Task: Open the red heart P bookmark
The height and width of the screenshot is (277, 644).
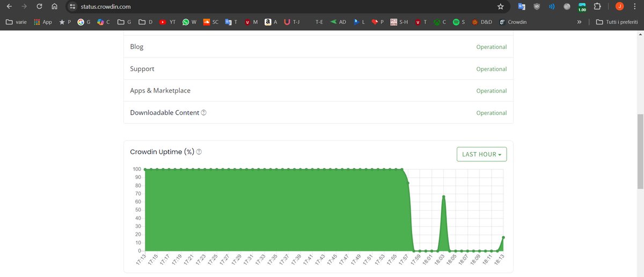Action: coord(378,22)
